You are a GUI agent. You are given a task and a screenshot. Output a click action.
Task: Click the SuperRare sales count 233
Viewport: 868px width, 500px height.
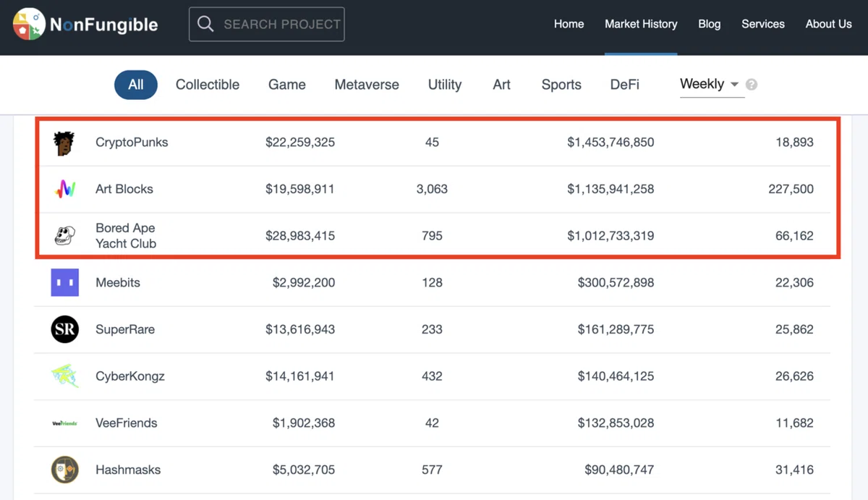tap(432, 329)
